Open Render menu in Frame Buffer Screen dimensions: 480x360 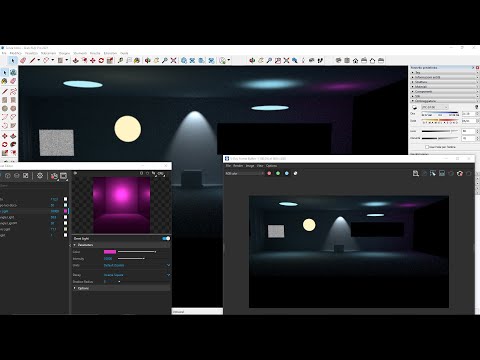point(238,166)
